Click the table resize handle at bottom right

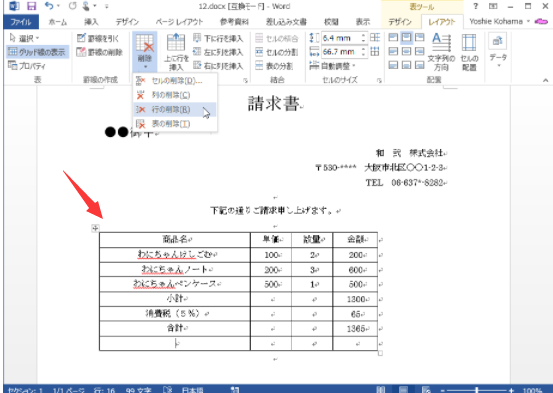(x=380, y=353)
